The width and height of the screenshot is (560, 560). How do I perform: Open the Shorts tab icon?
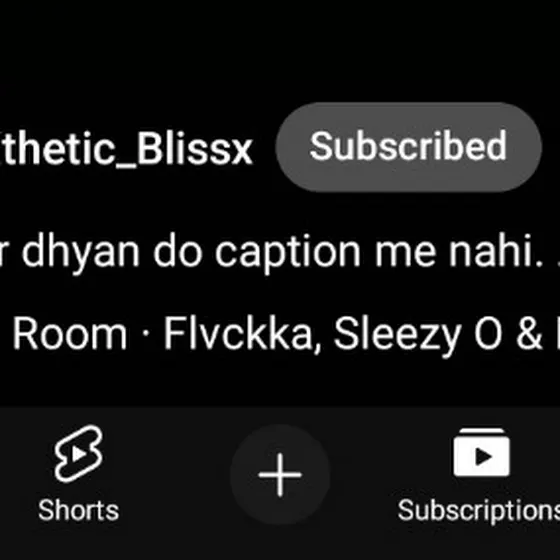[79, 454]
